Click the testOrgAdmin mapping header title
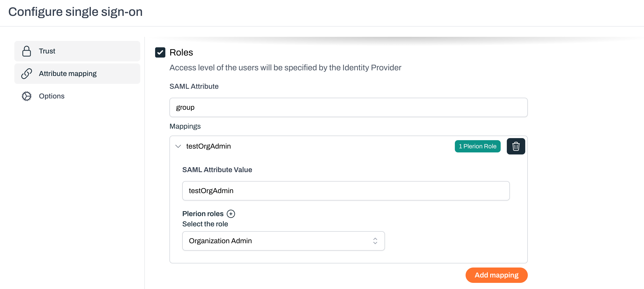Image resolution: width=644 pixels, height=289 pixels. pyautogui.click(x=208, y=146)
